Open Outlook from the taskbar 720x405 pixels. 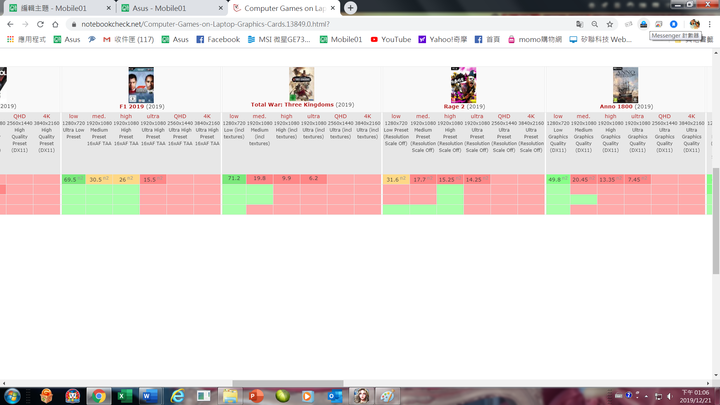335,396
